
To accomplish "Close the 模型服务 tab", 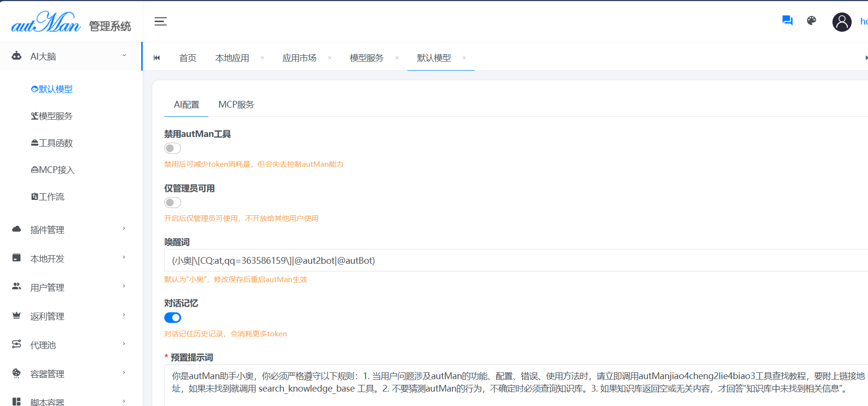I will [397, 58].
